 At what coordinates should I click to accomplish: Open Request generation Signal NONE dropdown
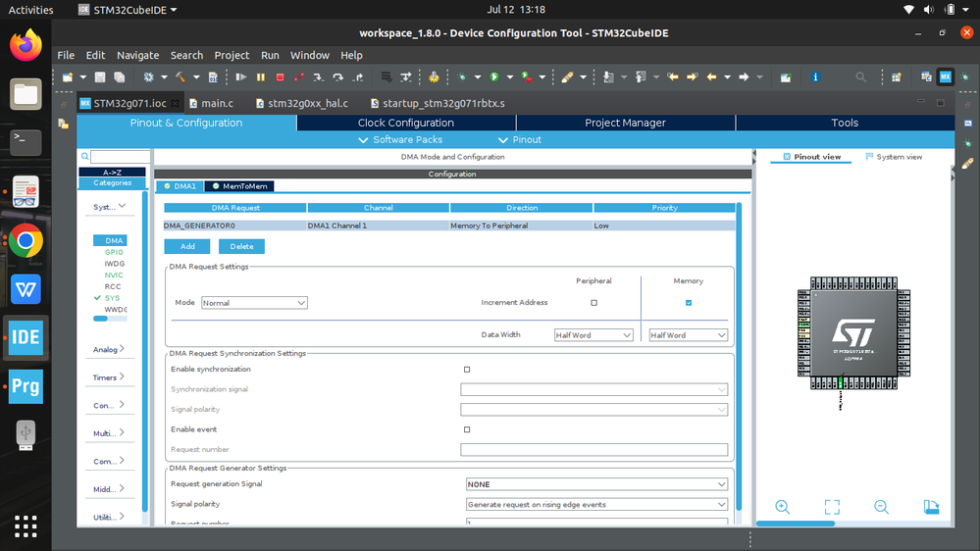tap(596, 484)
